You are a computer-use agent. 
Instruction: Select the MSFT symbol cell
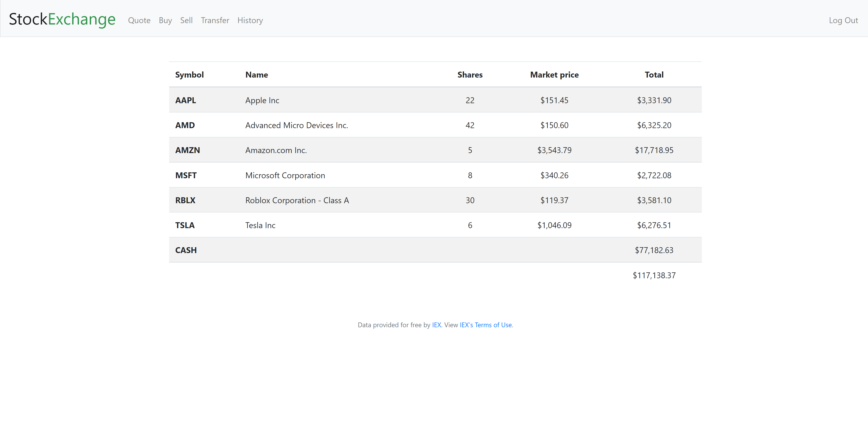[186, 176]
